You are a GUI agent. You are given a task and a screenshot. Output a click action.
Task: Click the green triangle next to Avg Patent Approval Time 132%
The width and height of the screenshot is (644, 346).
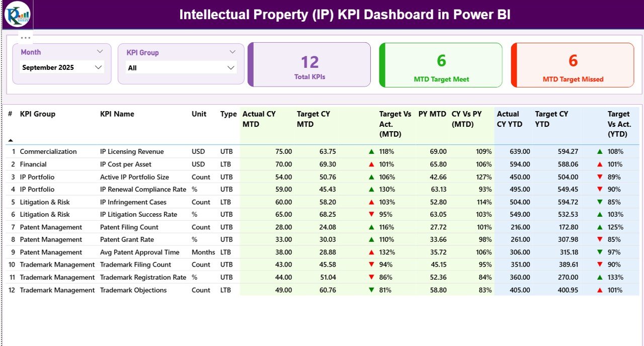point(371,252)
